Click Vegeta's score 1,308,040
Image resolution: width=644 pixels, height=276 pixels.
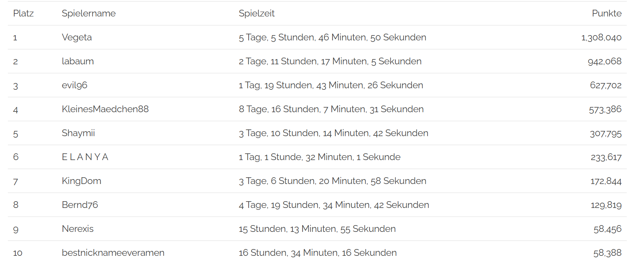coord(601,37)
